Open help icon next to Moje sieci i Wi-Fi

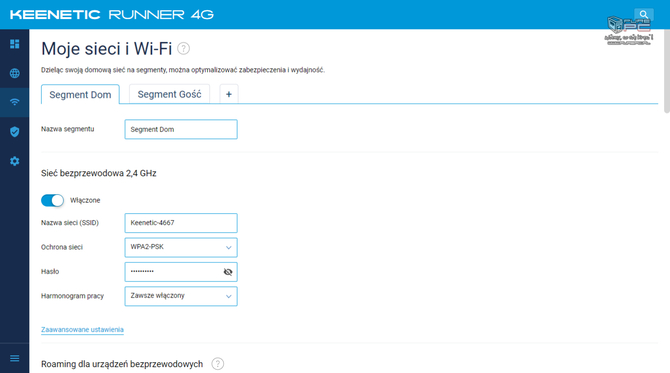[x=183, y=48]
